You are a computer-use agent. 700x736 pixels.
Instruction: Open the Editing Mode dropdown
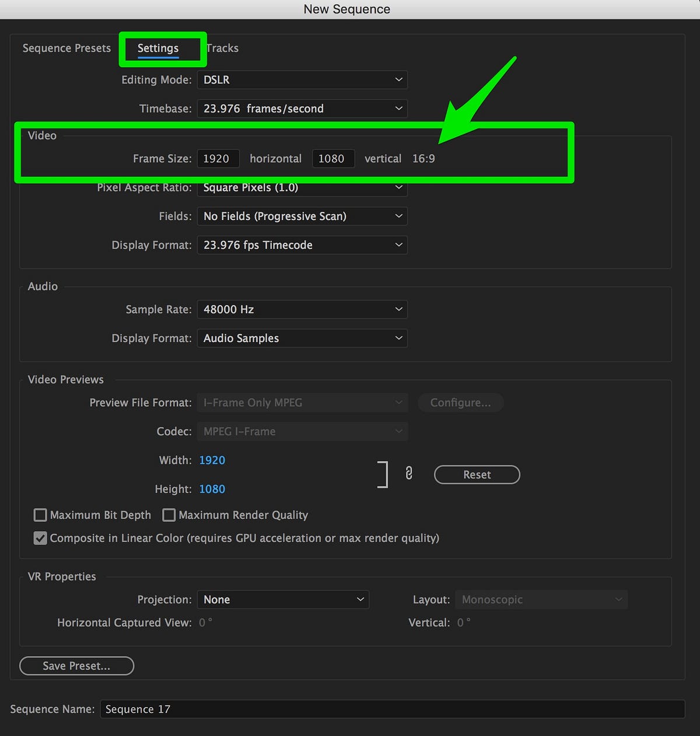pos(302,79)
